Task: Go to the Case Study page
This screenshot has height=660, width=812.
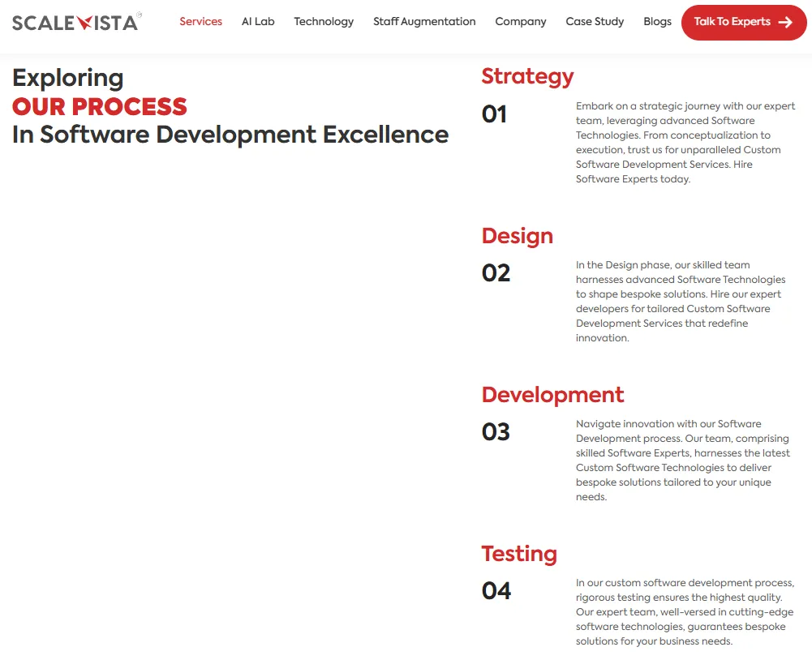Action: pyautogui.click(x=595, y=22)
